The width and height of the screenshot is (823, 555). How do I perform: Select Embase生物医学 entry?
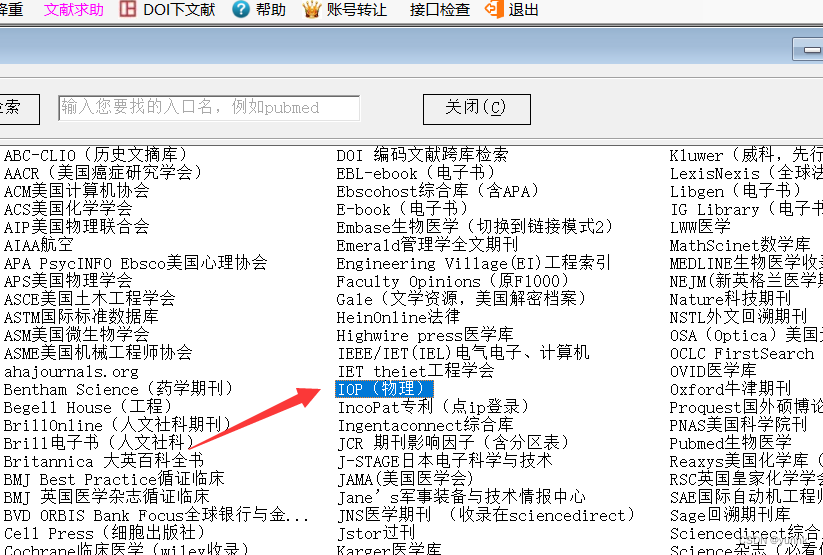pyautogui.click(x=476, y=227)
